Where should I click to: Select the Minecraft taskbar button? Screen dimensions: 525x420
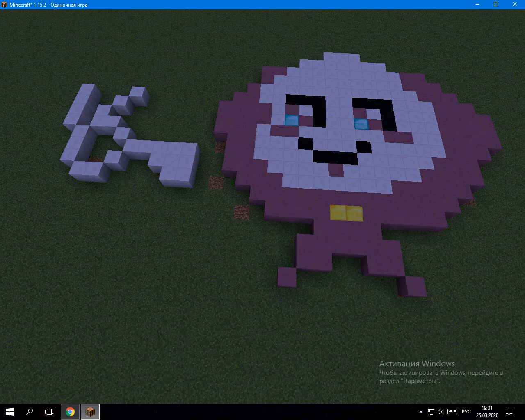(x=90, y=412)
